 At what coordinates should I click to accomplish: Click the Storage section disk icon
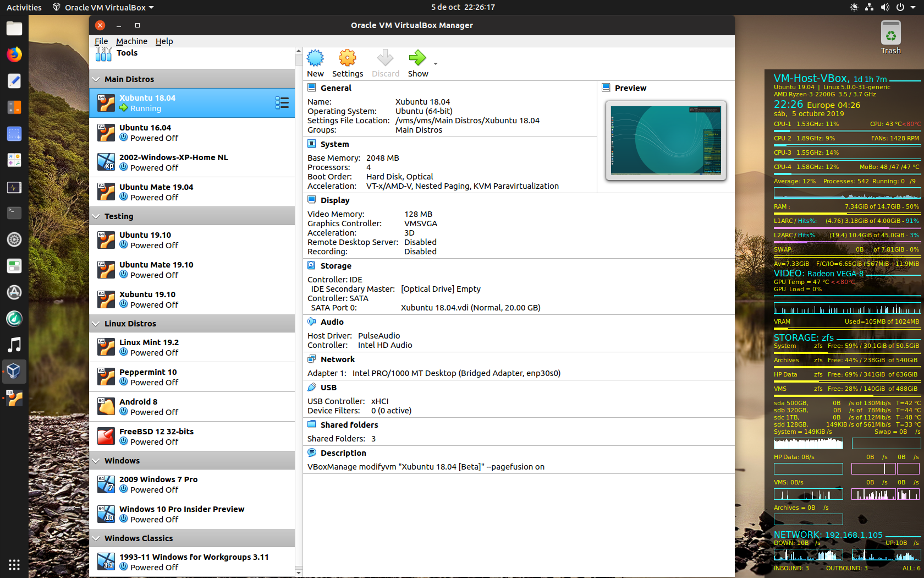tap(312, 265)
